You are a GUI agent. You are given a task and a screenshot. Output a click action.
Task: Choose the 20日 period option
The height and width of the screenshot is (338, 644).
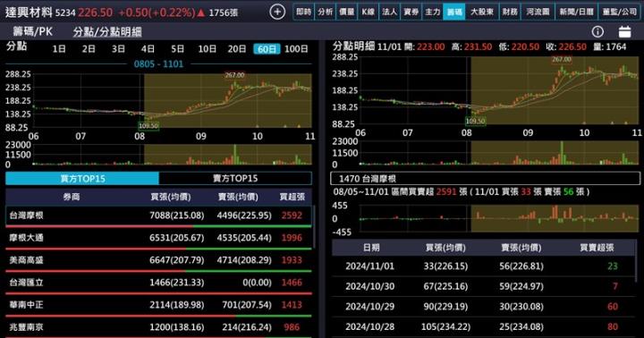click(x=237, y=49)
